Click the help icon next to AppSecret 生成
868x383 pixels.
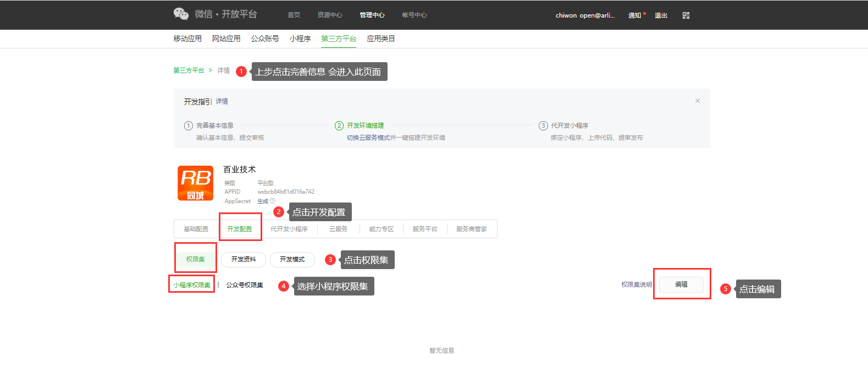[x=273, y=201]
